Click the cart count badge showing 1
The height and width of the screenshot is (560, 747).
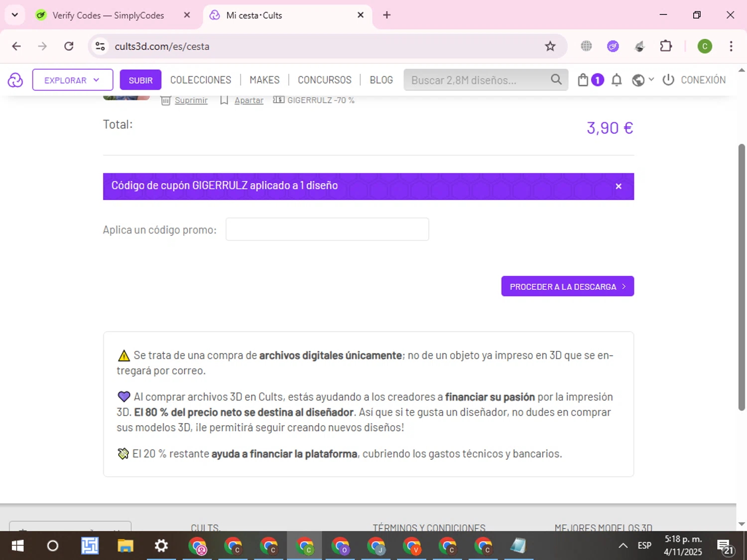598,80
